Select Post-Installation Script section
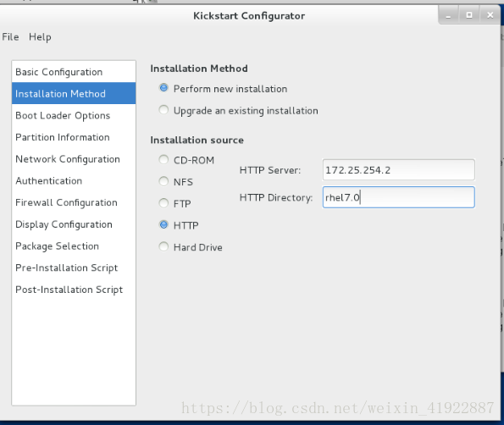The height and width of the screenshot is (425, 504). click(74, 290)
